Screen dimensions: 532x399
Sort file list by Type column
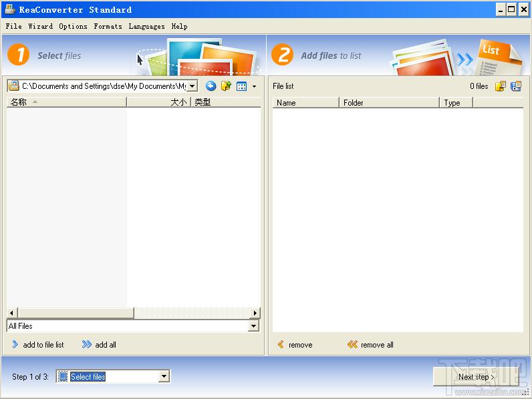(x=456, y=102)
